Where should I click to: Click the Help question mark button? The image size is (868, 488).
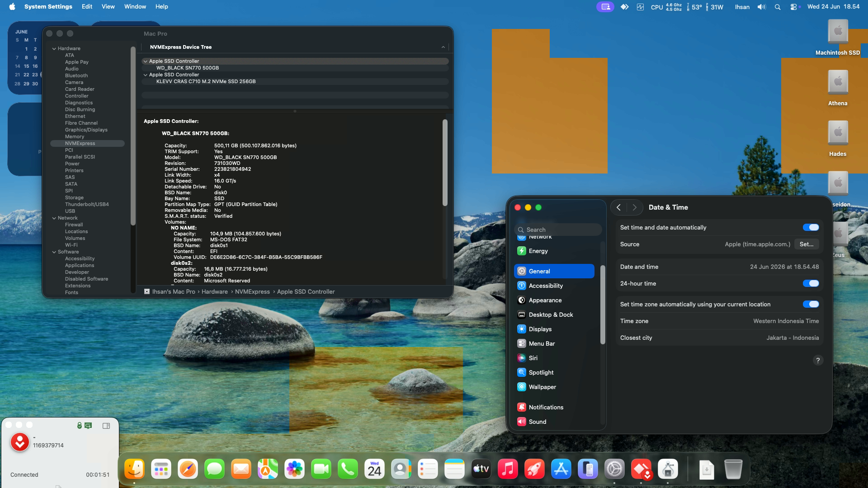(x=818, y=361)
